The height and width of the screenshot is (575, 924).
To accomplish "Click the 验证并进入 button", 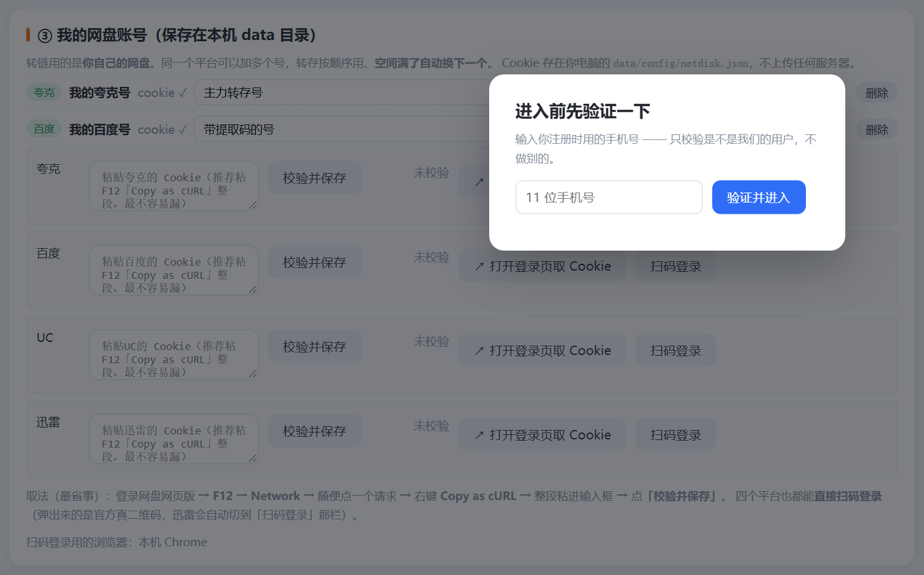I will [758, 197].
